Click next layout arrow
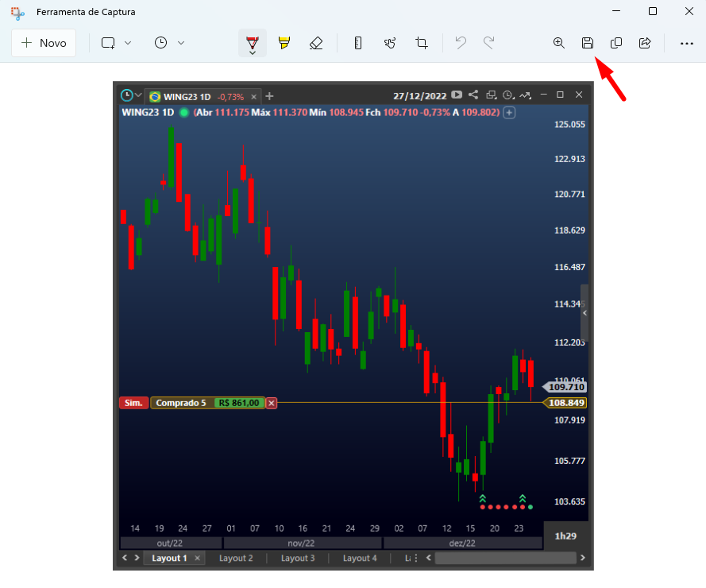Viewport: 706px width, 588px height. [137, 558]
